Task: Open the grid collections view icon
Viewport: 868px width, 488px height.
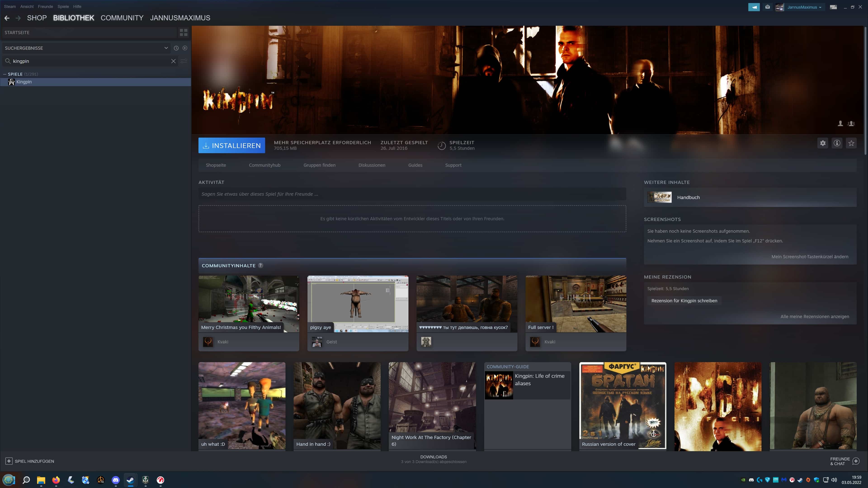Action: point(184,32)
